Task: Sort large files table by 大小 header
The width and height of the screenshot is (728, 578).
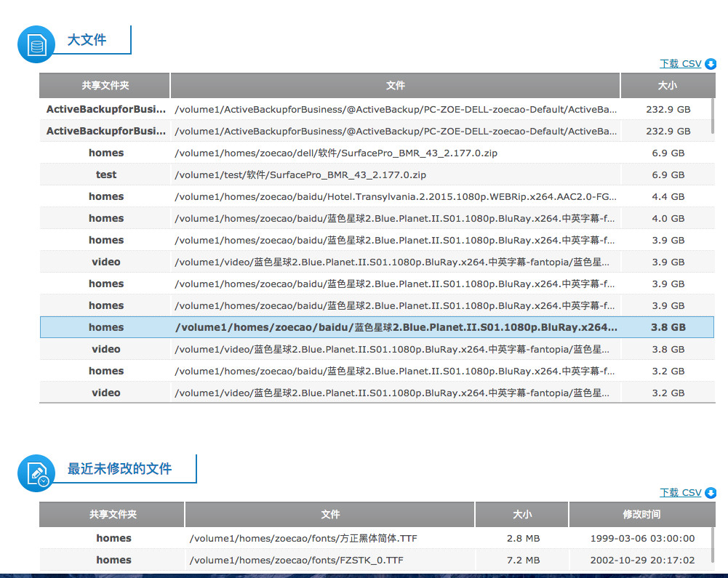Action: coord(668,85)
